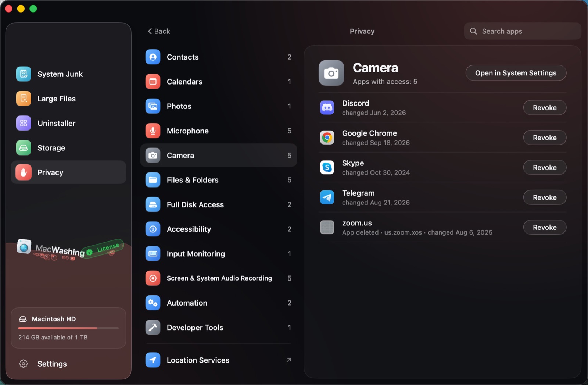Revoke camera access for Discord
The image size is (588, 385).
[545, 108]
